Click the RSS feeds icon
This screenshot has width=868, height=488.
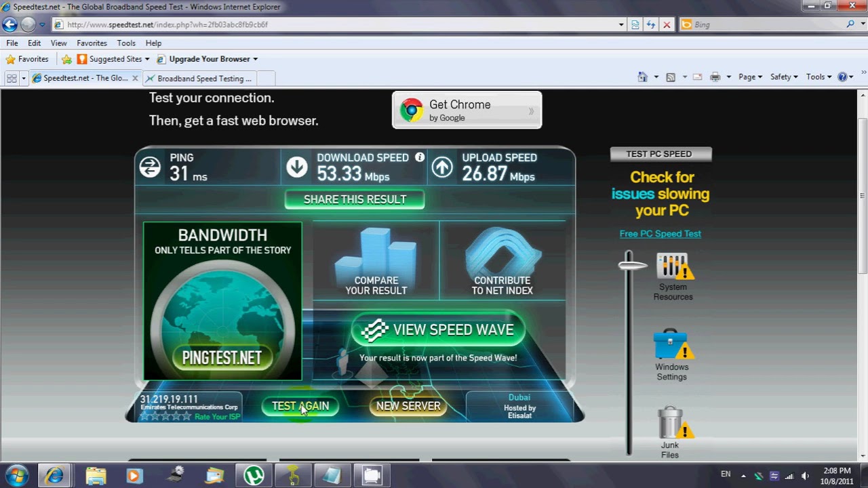(671, 77)
